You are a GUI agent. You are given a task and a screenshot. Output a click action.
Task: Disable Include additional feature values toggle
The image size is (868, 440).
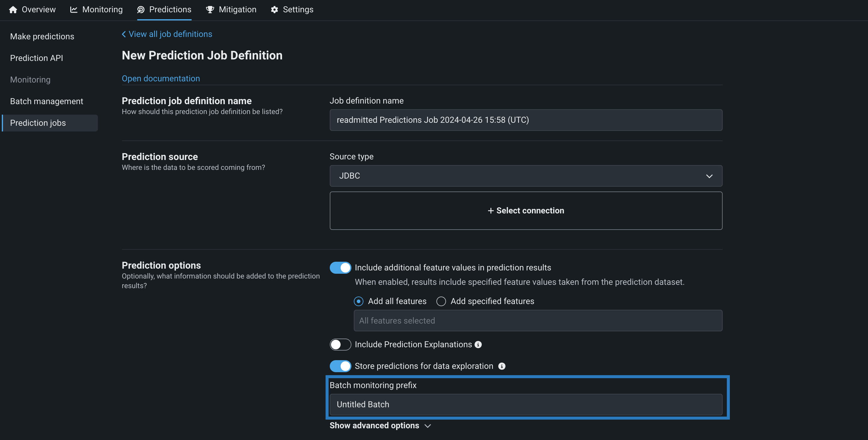pyautogui.click(x=340, y=268)
